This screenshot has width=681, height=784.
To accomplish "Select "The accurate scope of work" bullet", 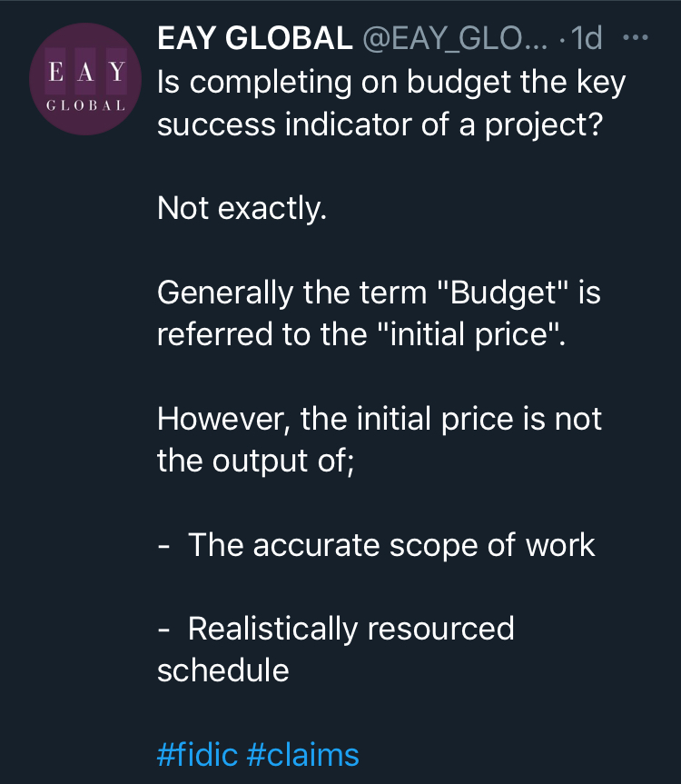I will pos(391,545).
